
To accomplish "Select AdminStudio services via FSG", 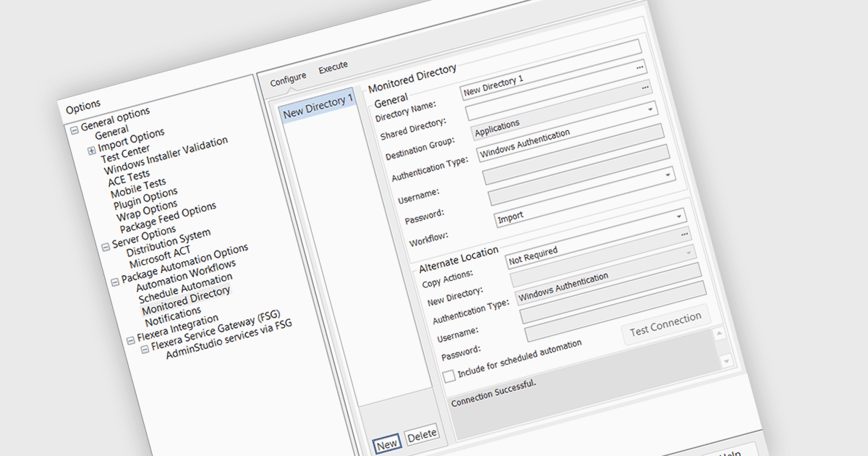I will [x=229, y=339].
